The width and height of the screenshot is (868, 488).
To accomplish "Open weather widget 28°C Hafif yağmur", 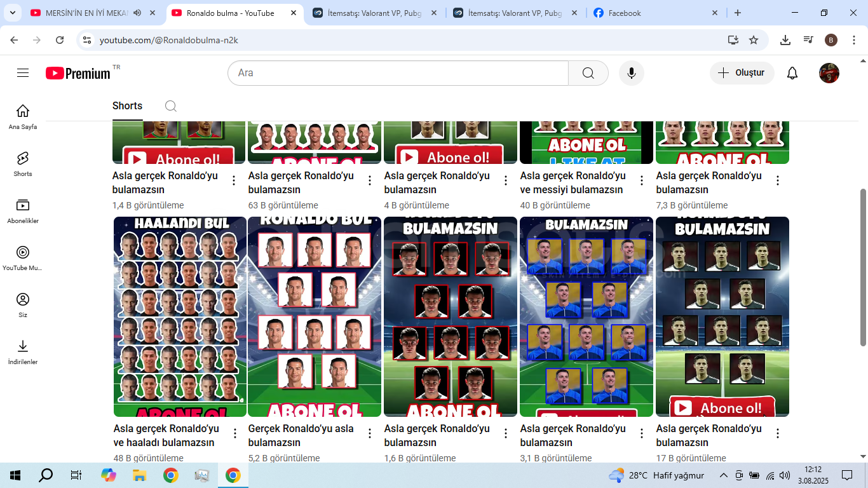I will (656, 475).
